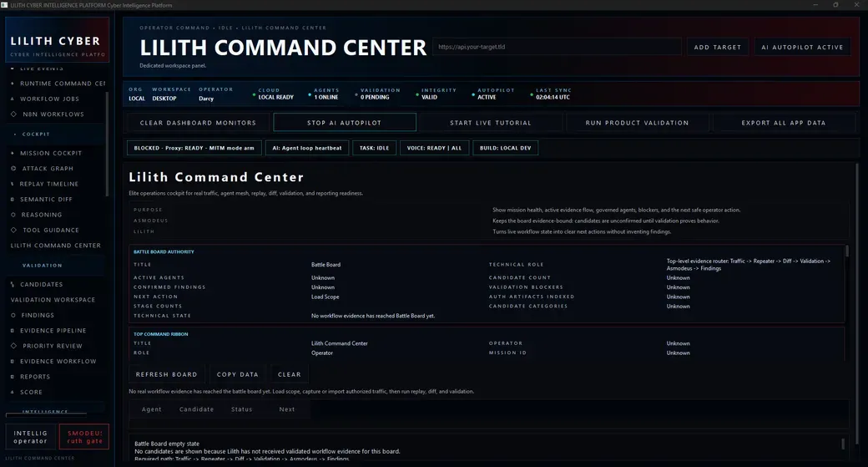Click the 'TOP COMMAND RIBBON' heading
The width and height of the screenshot is (868, 467).
pyautogui.click(x=160, y=335)
